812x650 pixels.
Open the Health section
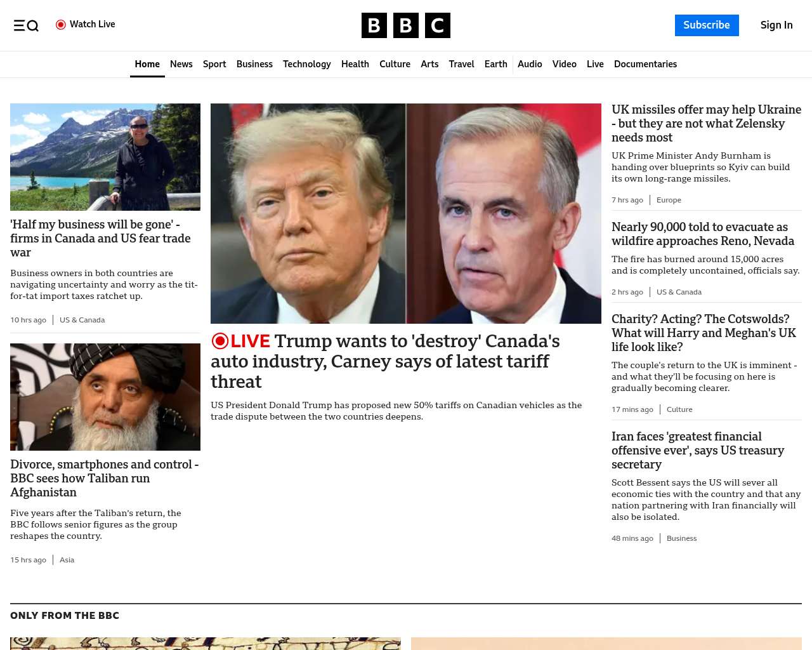355,64
